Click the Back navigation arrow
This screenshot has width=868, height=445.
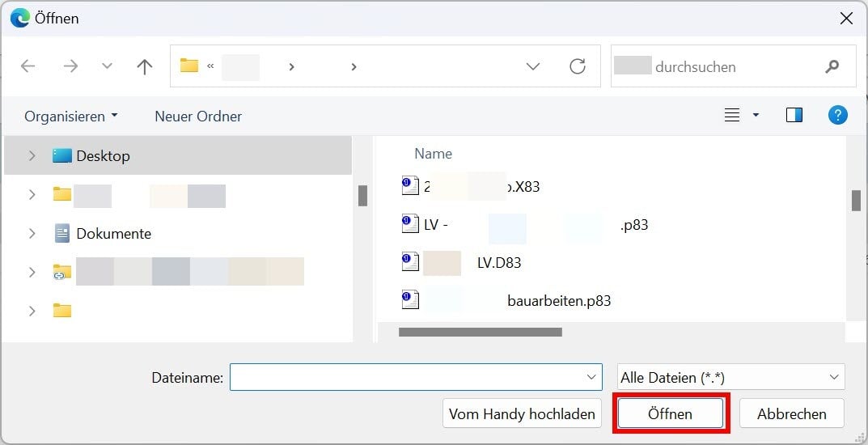click(x=28, y=66)
